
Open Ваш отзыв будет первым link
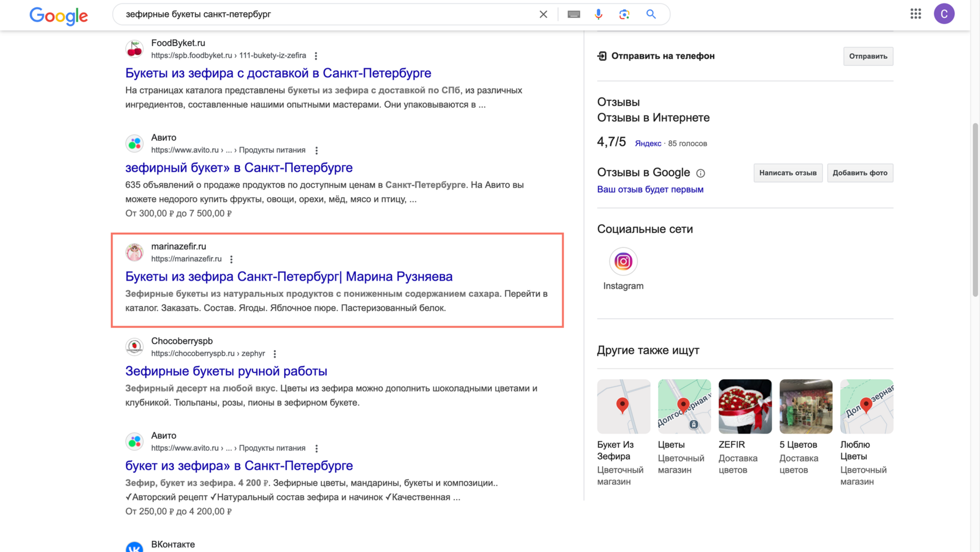point(650,189)
